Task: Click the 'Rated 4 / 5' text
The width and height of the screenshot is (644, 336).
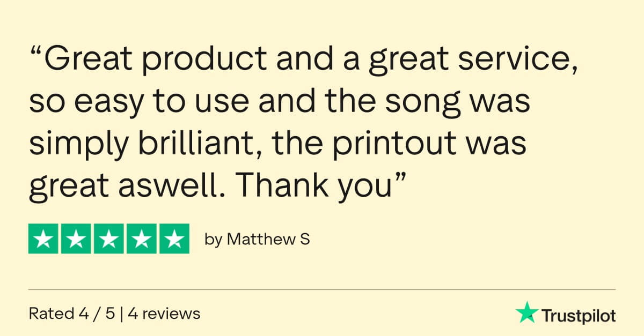Action: (x=72, y=313)
